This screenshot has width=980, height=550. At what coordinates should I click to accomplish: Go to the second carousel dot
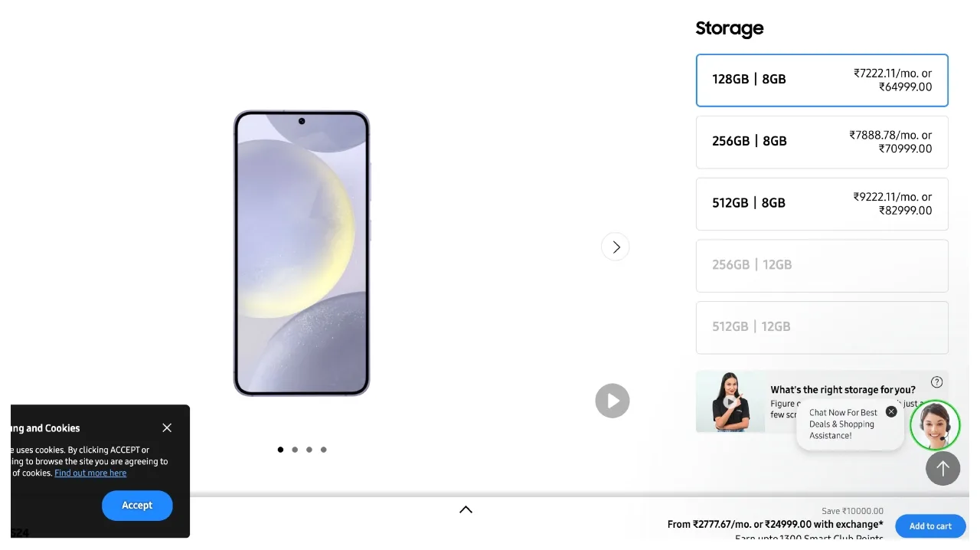(x=295, y=450)
